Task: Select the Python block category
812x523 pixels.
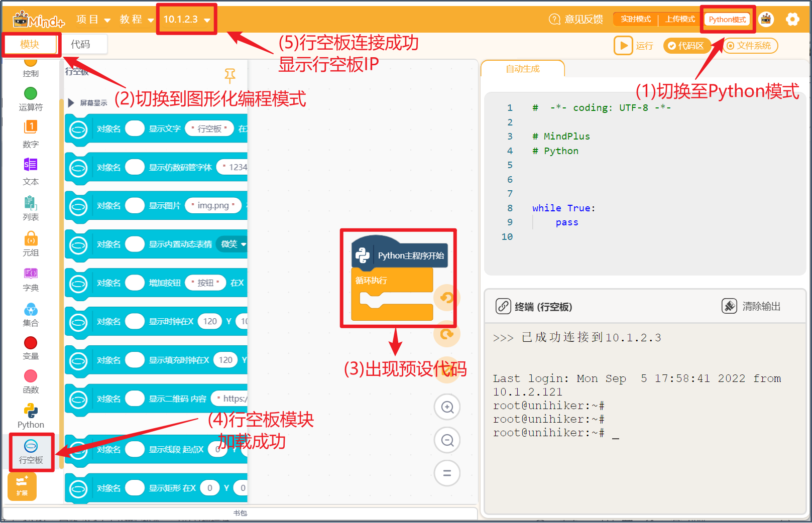Action: pos(31,416)
